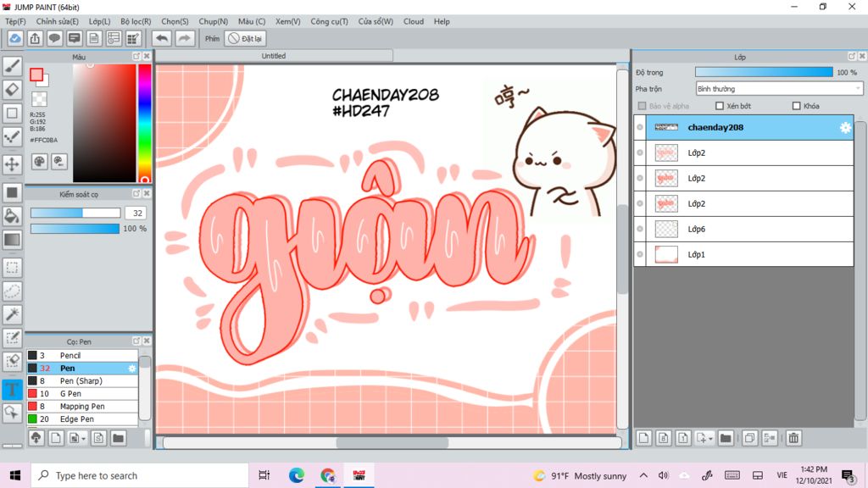Select the Text tool
The width and height of the screenshot is (868, 488).
12,389
